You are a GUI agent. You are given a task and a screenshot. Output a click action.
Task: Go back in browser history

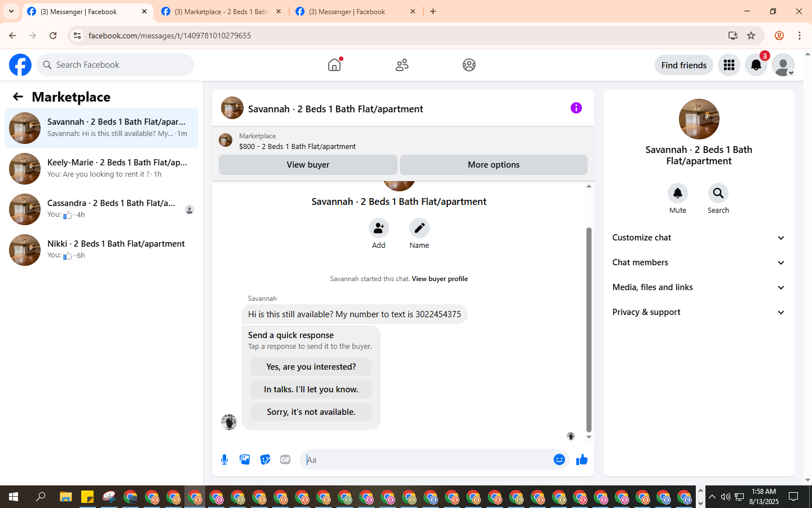12,36
